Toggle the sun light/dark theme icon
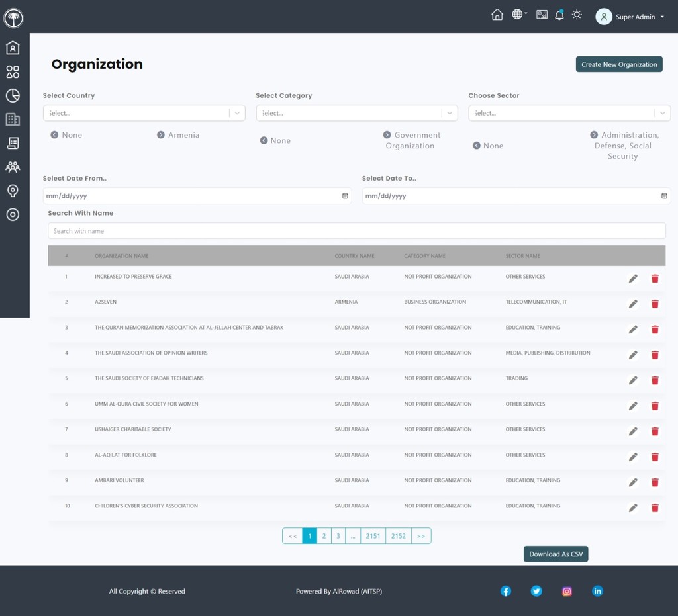678x616 pixels. [x=577, y=15]
